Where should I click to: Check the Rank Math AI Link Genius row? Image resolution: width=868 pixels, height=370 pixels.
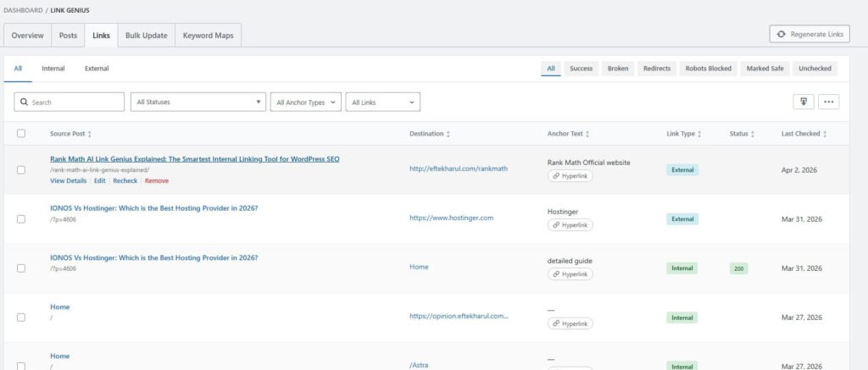[21, 170]
